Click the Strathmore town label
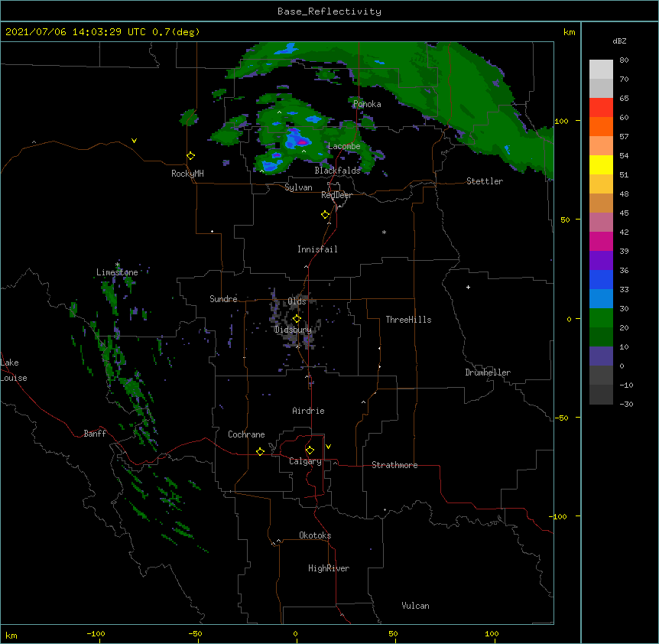Screen dimensions: 659x644 pos(394,465)
